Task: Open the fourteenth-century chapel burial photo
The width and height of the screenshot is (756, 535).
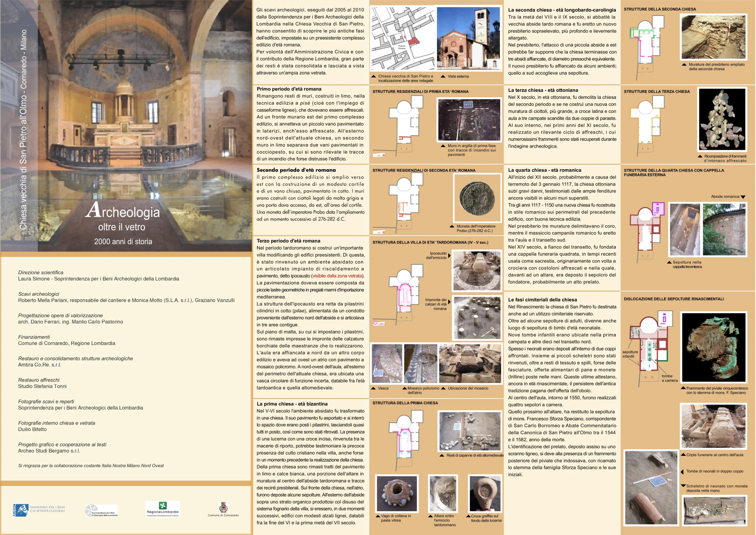Action: [685, 230]
